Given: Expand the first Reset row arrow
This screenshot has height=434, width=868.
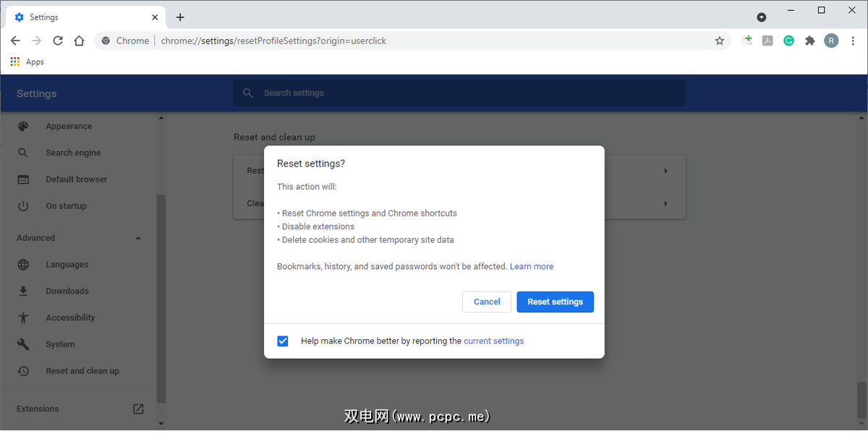Looking at the screenshot, I should (x=665, y=171).
